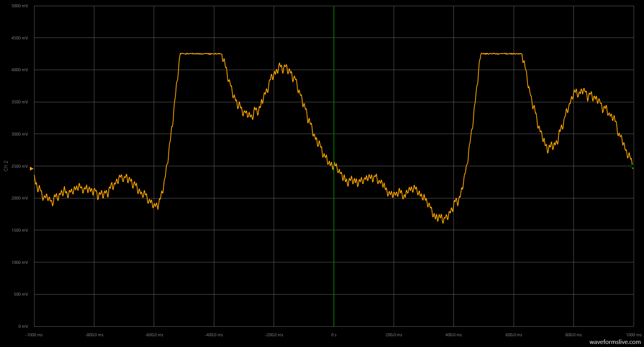Click the 800.0 ms time axis label

pyautogui.click(x=573, y=335)
